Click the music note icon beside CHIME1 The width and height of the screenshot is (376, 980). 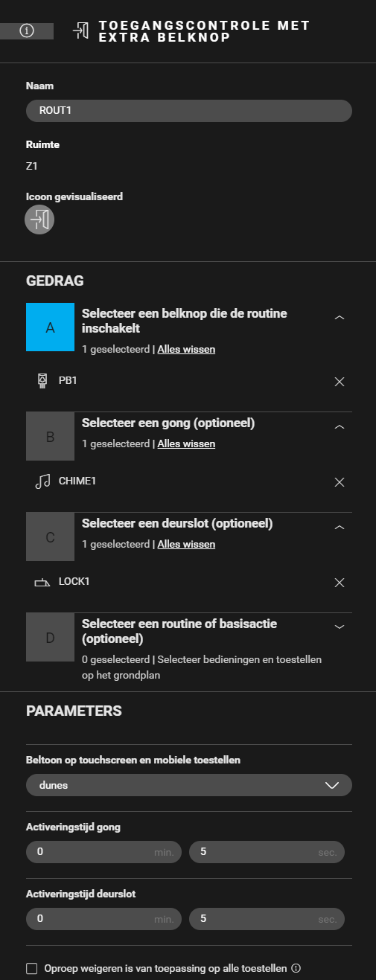[x=42, y=481]
